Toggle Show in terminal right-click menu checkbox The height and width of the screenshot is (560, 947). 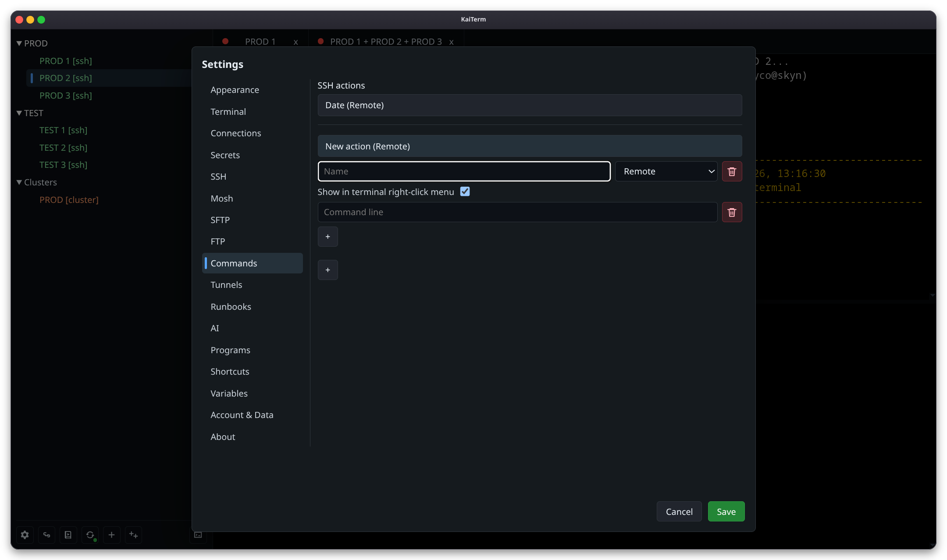(x=465, y=191)
